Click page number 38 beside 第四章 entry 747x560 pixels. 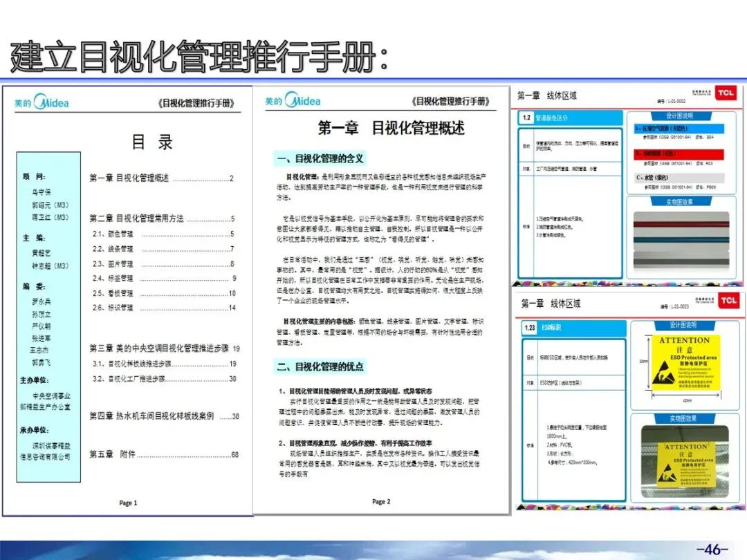click(235, 416)
